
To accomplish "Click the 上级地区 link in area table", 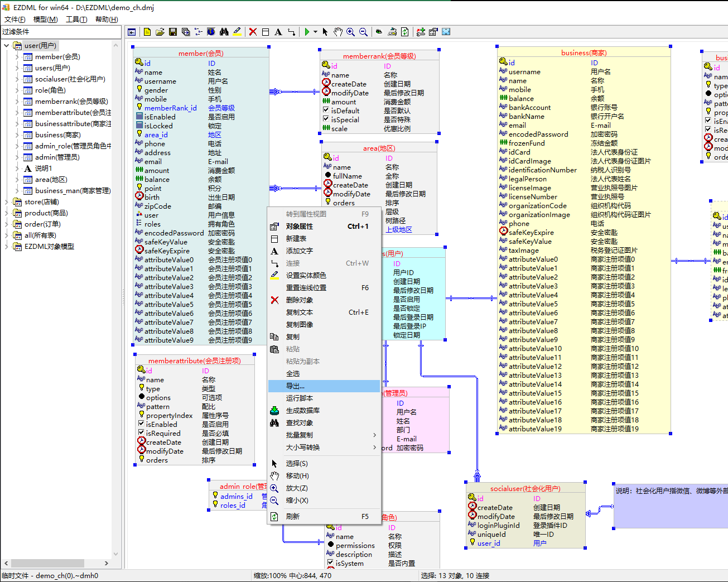I will tap(399, 229).
